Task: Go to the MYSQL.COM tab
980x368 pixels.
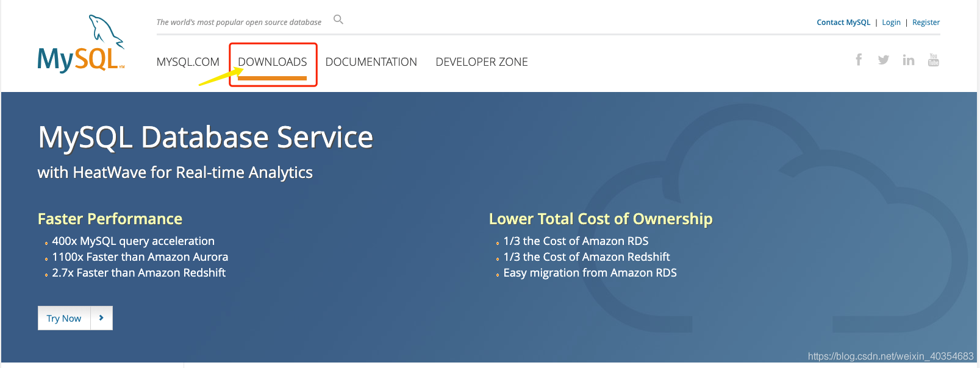Action: pyautogui.click(x=188, y=62)
